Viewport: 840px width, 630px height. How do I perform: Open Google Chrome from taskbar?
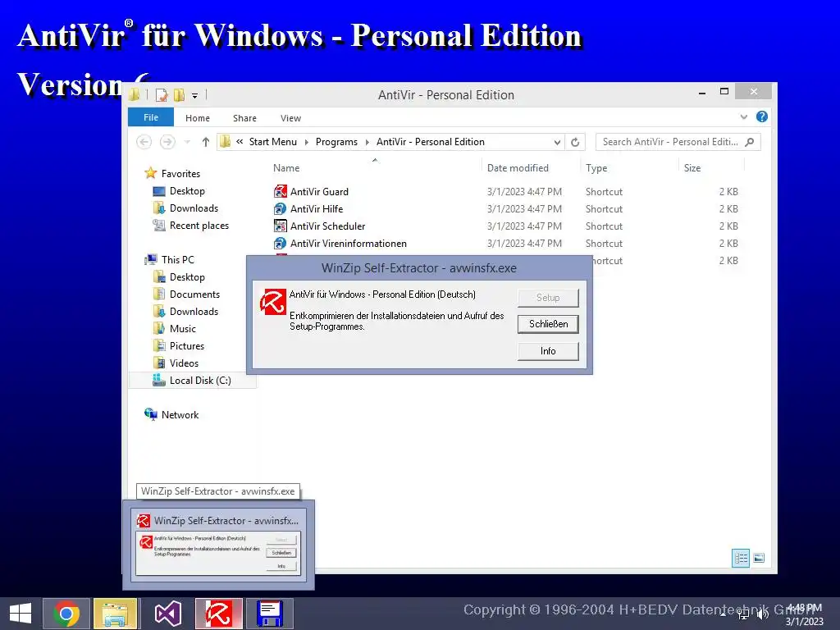tap(66, 614)
